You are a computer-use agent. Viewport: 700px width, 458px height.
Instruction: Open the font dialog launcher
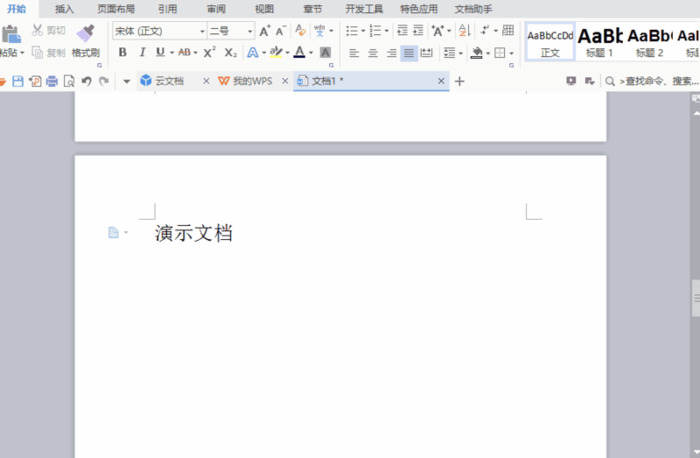click(x=331, y=65)
